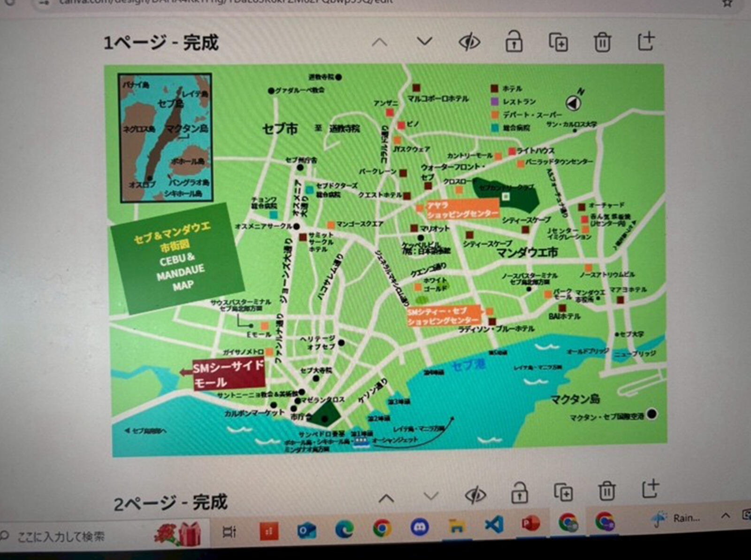Open Visual Studio Code from taskbar
Image resolution: width=751 pixels, height=560 pixels.
coord(493,525)
